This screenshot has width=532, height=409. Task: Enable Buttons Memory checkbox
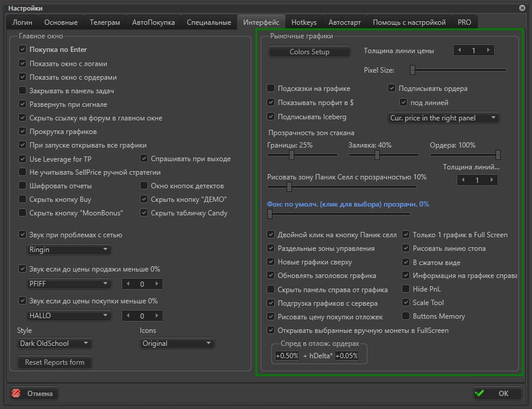[x=406, y=316]
